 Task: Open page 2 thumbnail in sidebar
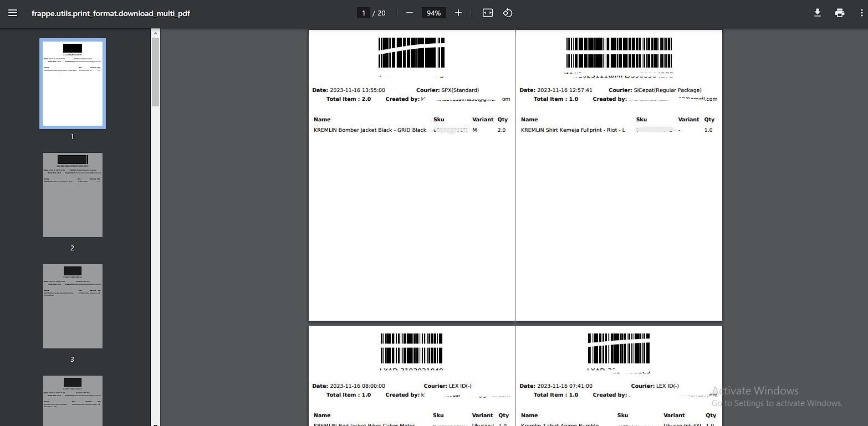coord(73,195)
